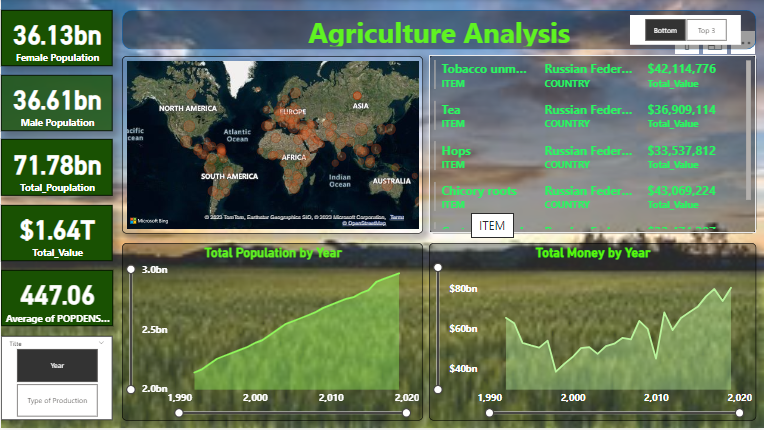Click the Money chart's bottom Y-axis zoom handle
Viewport: 764px width, 430px height.
pos(437,389)
